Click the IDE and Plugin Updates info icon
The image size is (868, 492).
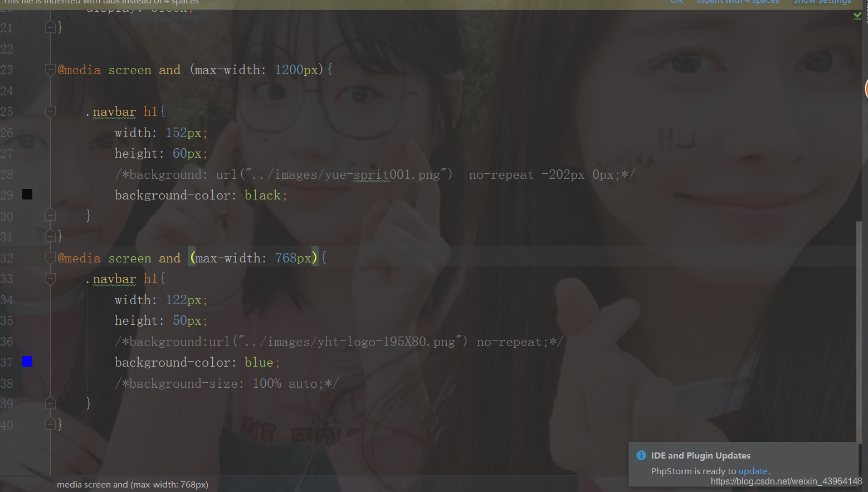[x=641, y=455]
